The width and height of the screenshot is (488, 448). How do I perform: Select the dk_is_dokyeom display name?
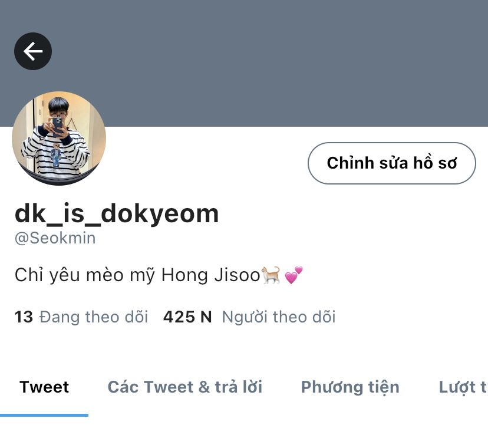point(117,214)
